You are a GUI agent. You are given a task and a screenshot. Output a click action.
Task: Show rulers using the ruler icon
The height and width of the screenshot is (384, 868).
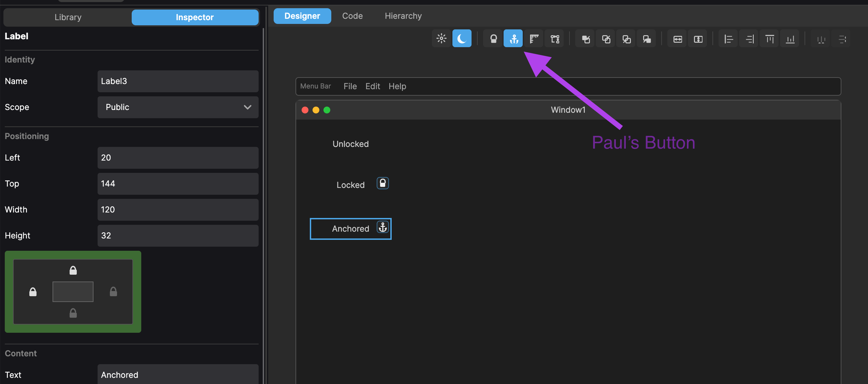[x=534, y=39]
